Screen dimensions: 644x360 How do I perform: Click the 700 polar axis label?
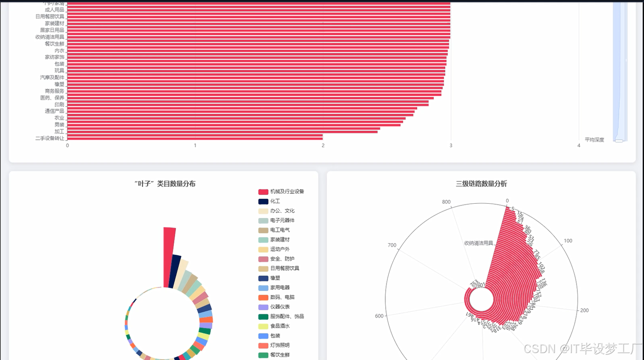[392, 245]
